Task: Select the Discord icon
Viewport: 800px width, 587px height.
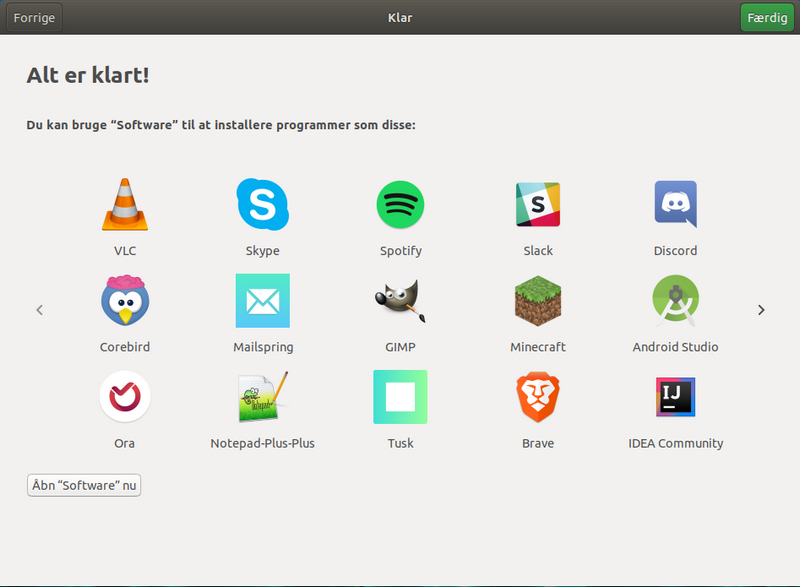Action: [675, 204]
